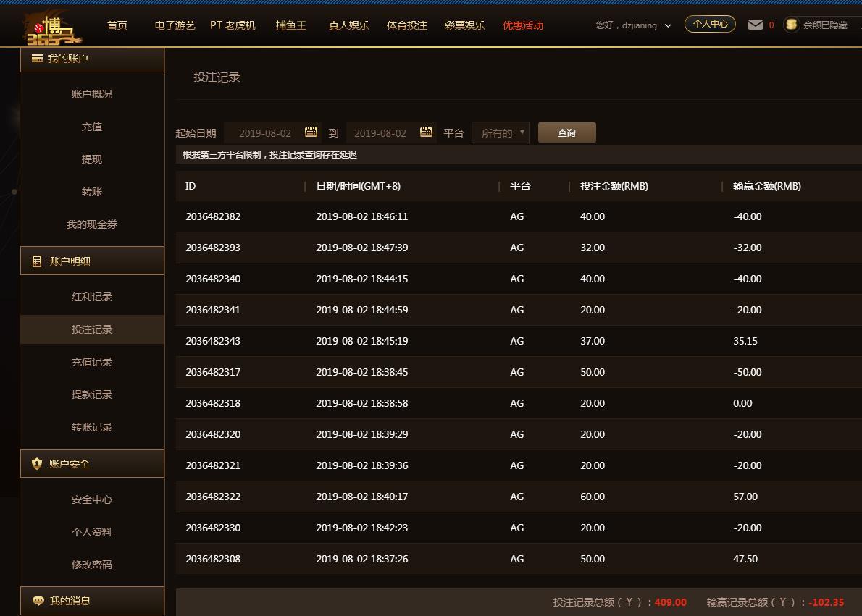The image size is (862, 616).
Task: Click the calculator icon beside 账户明细
Action: click(37, 261)
